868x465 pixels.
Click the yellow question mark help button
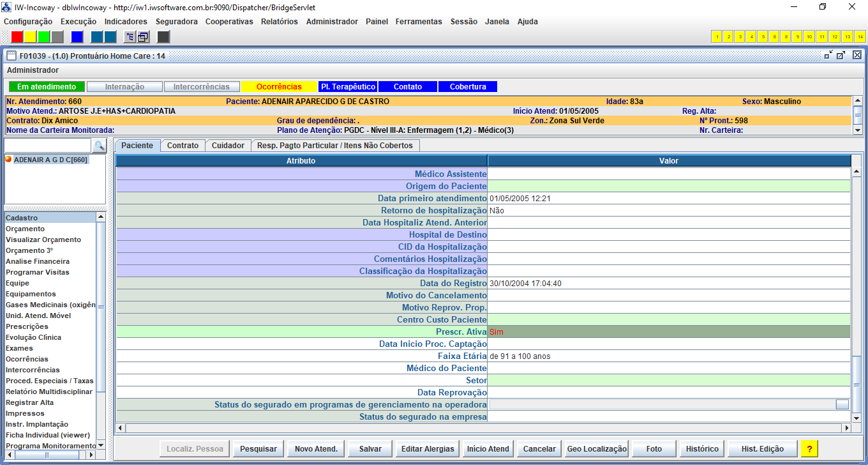809,449
